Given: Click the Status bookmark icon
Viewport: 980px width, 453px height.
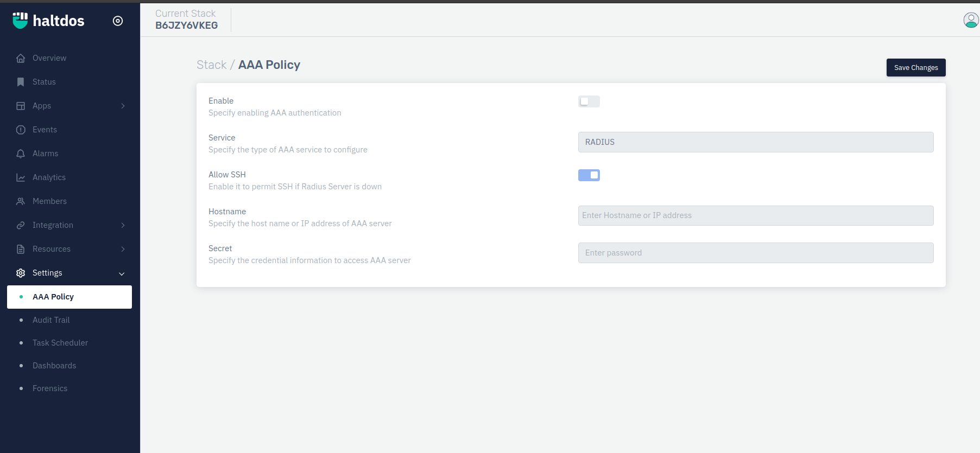Looking at the screenshot, I should coord(21,82).
